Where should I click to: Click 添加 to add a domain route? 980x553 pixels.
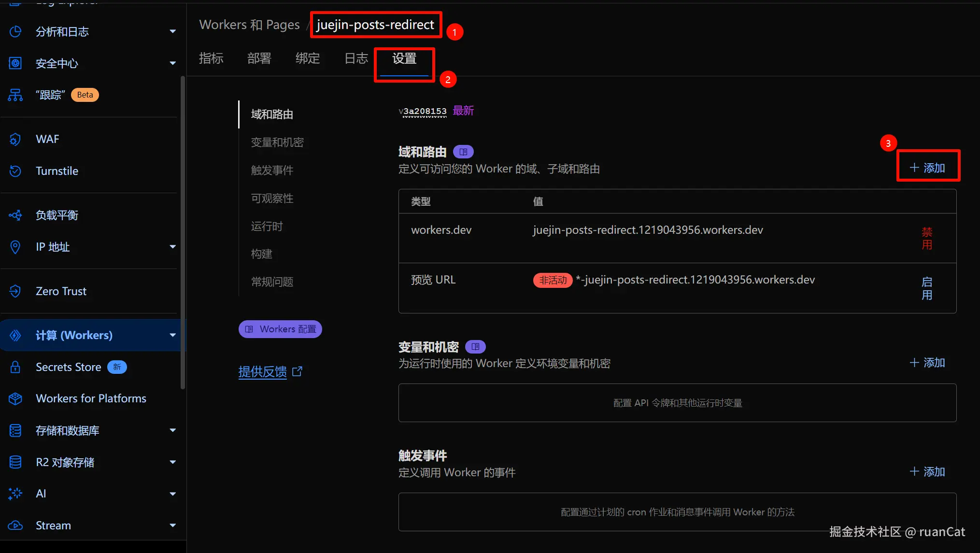pyautogui.click(x=927, y=168)
